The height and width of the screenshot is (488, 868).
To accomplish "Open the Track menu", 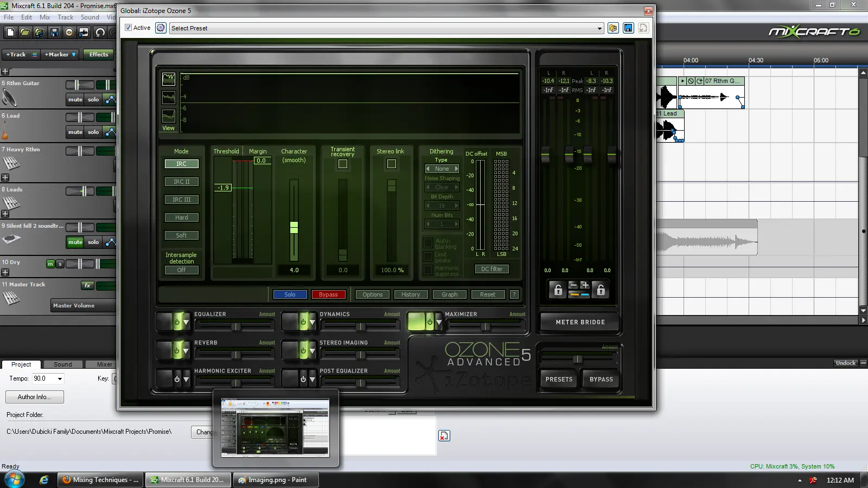I will point(66,17).
